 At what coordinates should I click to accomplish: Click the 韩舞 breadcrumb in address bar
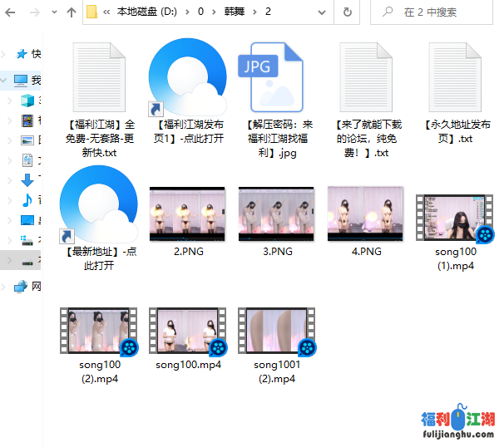[x=232, y=12]
